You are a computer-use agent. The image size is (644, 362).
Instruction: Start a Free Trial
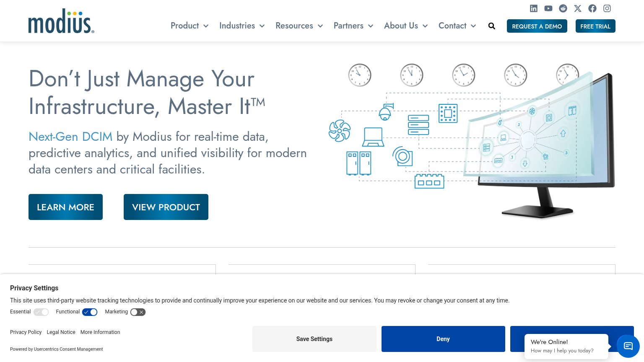595,26
